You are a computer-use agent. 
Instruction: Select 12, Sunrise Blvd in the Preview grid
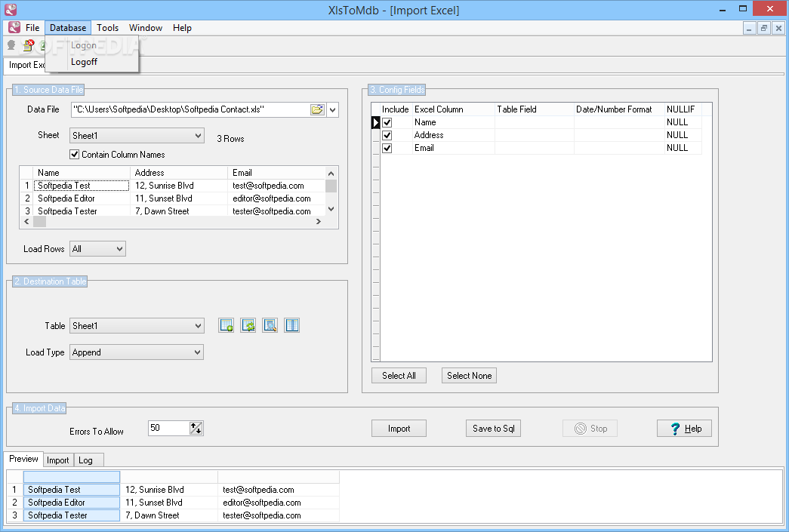click(x=169, y=490)
